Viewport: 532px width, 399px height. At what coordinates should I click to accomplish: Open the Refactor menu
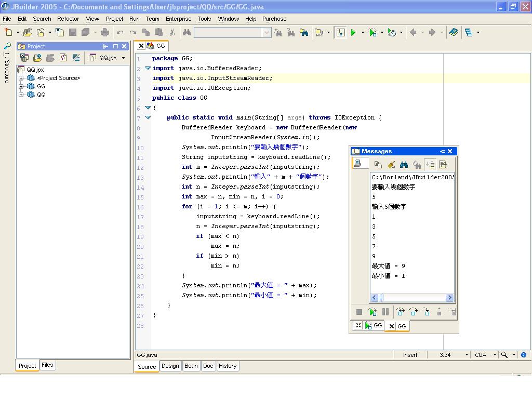pyautogui.click(x=68, y=19)
